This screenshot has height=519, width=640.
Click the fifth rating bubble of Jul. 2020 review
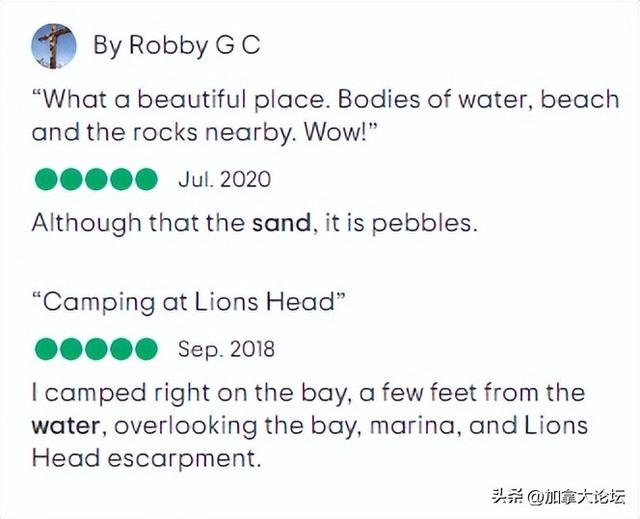[146, 179]
